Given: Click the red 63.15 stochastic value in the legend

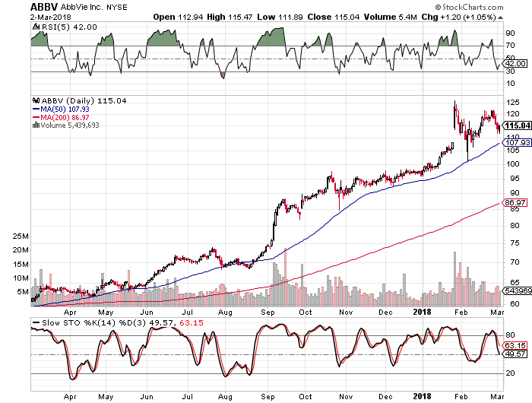Looking at the screenshot, I should (x=192, y=322).
